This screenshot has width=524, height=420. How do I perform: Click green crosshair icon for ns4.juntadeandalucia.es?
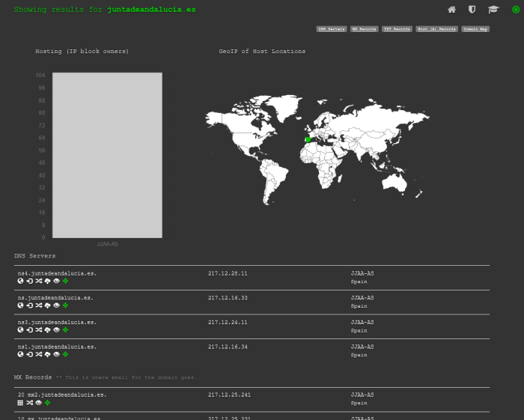click(66, 281)
